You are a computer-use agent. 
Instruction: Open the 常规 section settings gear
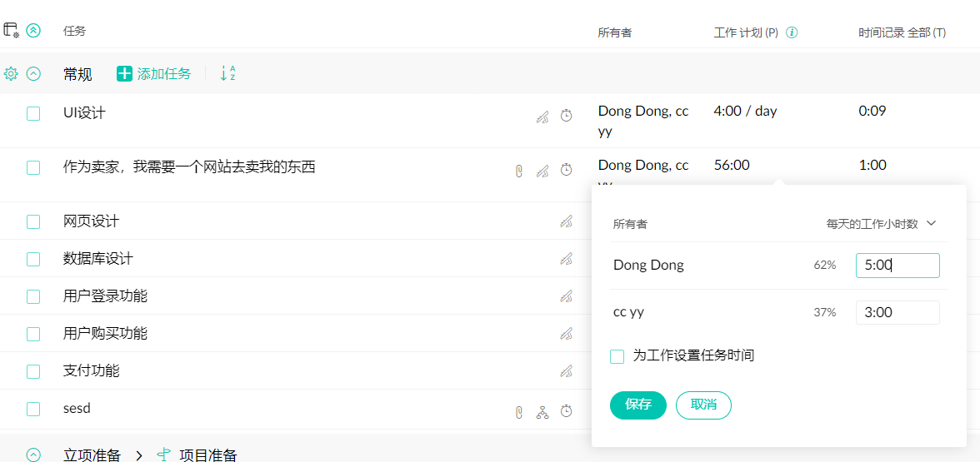11,73
